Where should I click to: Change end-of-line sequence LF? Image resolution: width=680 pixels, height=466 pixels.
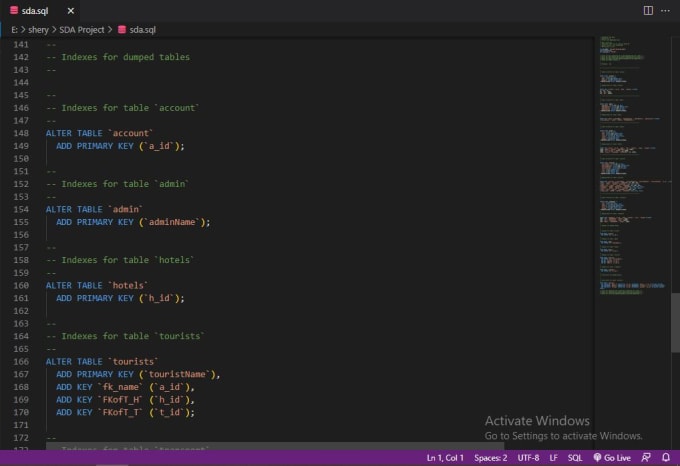(x=553, y=458)
